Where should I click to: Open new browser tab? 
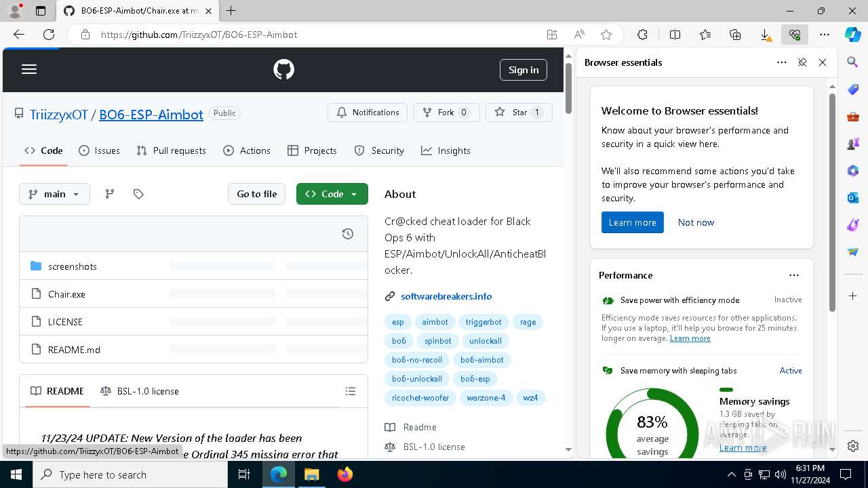[x=231, y=11]
